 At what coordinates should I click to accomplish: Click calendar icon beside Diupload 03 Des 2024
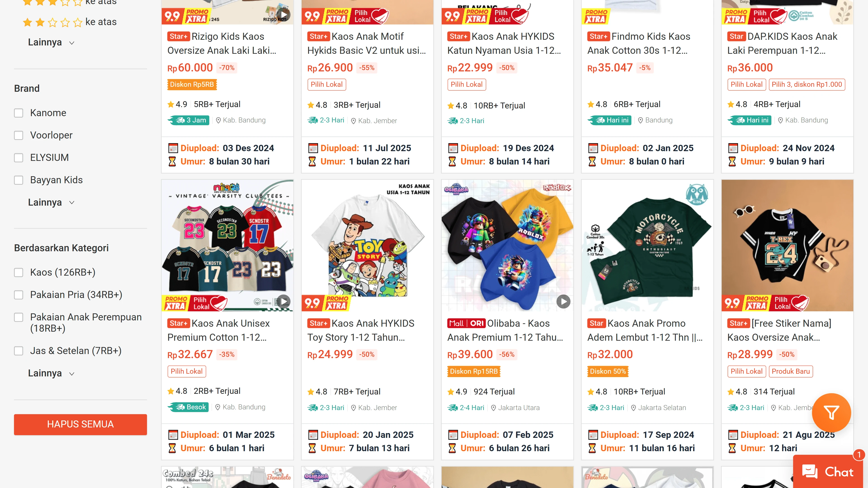[173, 148]
